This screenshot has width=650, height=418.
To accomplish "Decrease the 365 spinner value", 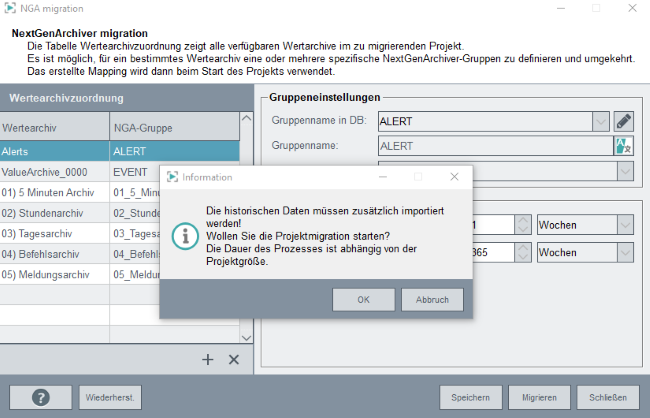I will 523,257.
